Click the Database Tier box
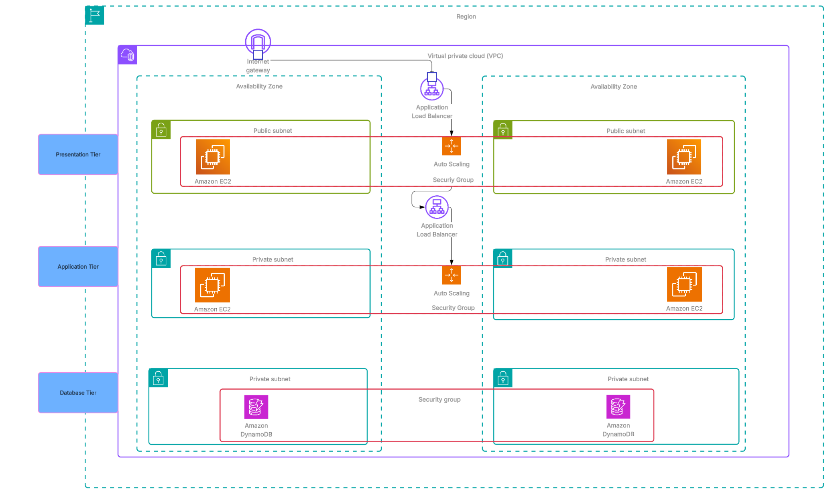The width and height of the screenshot is (840, 504). [78, 393]
